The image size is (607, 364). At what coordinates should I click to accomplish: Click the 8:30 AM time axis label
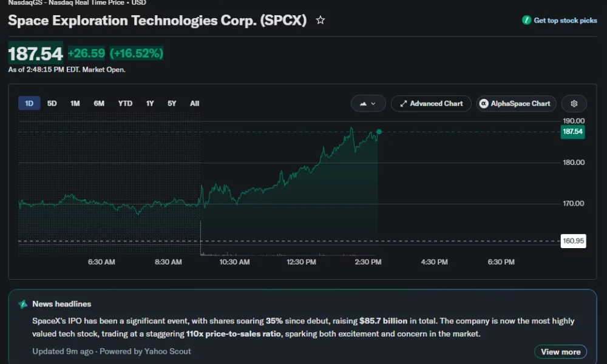[168, 262]
